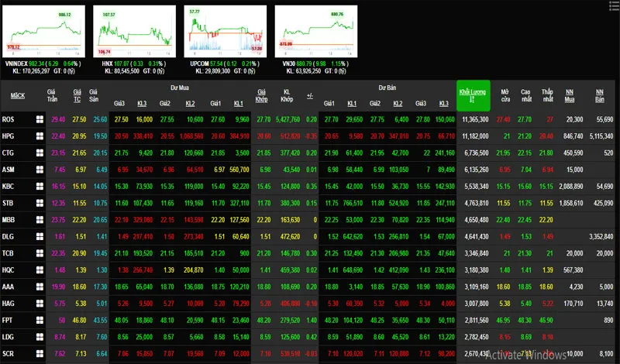Sort by the NN Mua column header
This screenshot has width=620, height=364.
[x=570, y=95]
